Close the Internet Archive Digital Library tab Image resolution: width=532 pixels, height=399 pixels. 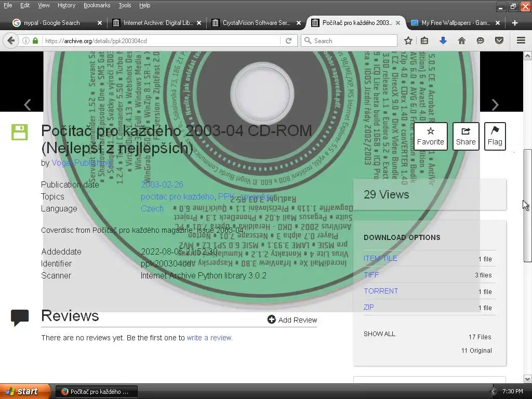(199, 23)
